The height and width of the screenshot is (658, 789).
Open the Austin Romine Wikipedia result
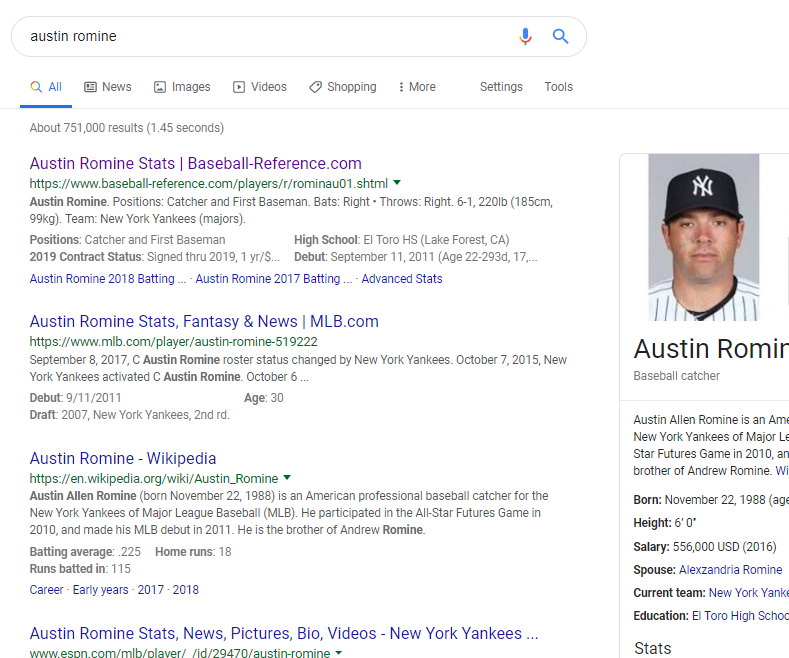pyautogui.click(x=123, y=458)
